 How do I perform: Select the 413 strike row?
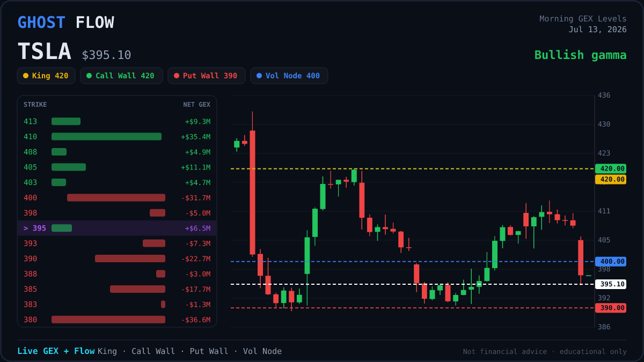[x=117, y=121]
